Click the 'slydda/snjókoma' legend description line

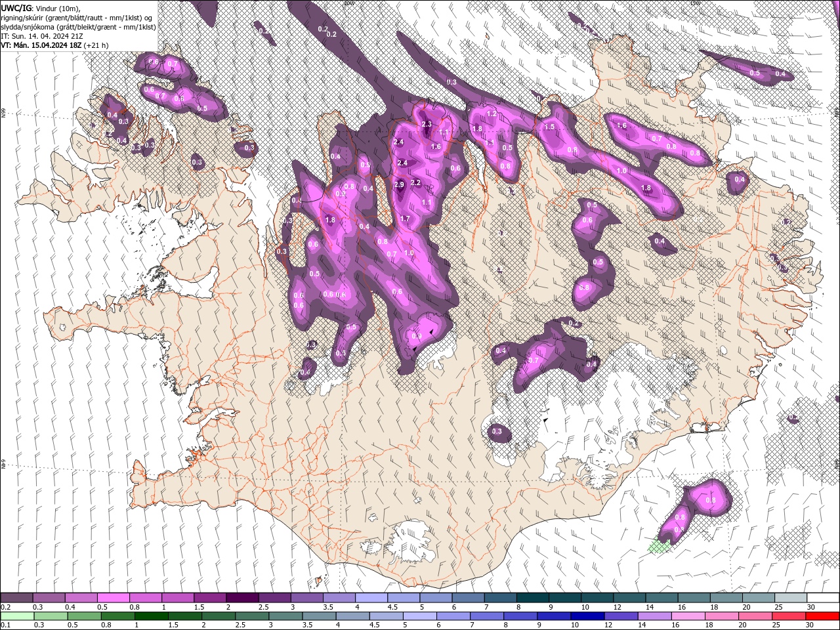[77, 26]
